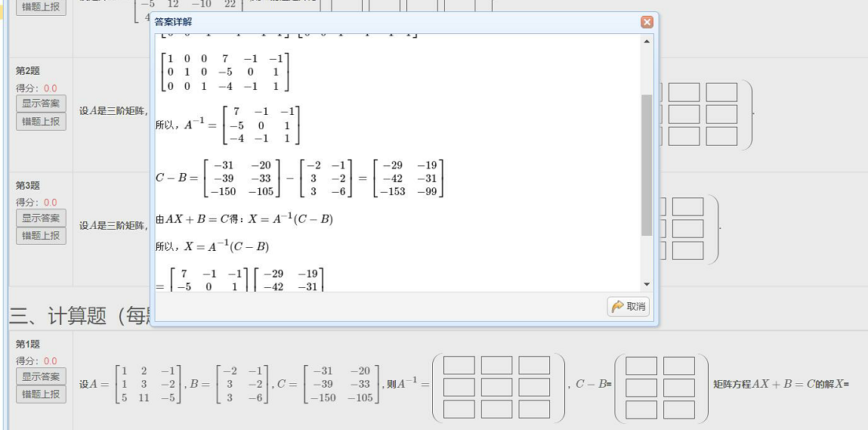This screenshot has width=868, height=430.
Task: Click the down arrow of the dialog scrollbar
Action: [647, 284]
